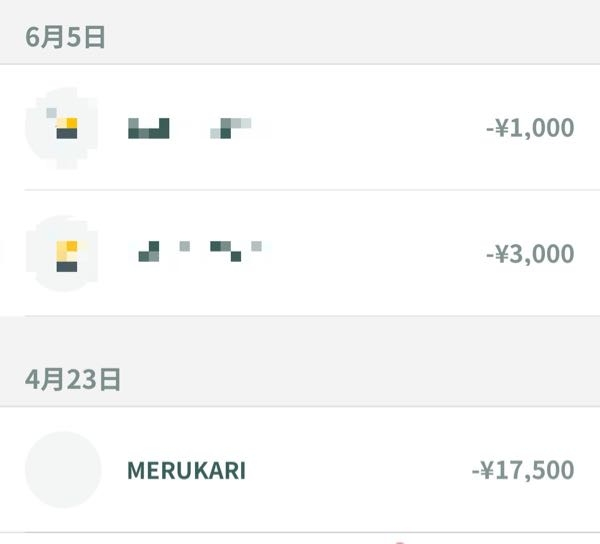Tap the -¥3,000 amount
The image size is (600, 544).
click(530, 254)
